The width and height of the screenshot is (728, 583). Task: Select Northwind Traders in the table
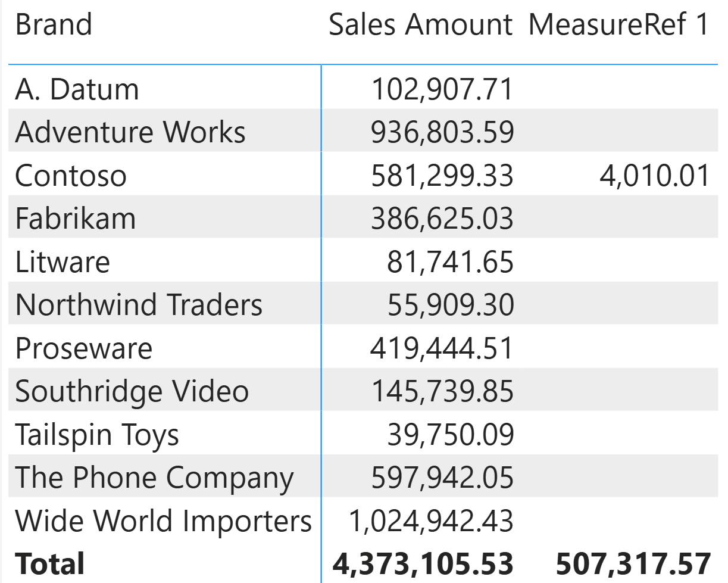(139, 305)
